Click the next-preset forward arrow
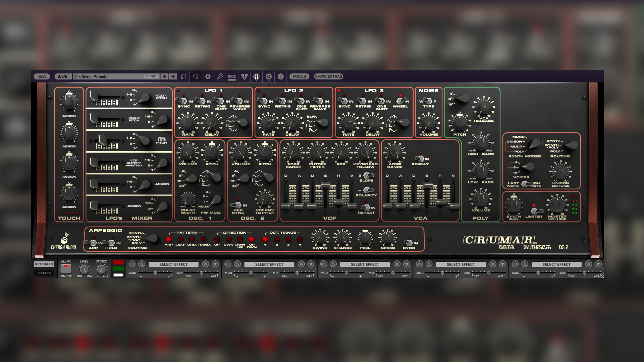 [172, 76]
